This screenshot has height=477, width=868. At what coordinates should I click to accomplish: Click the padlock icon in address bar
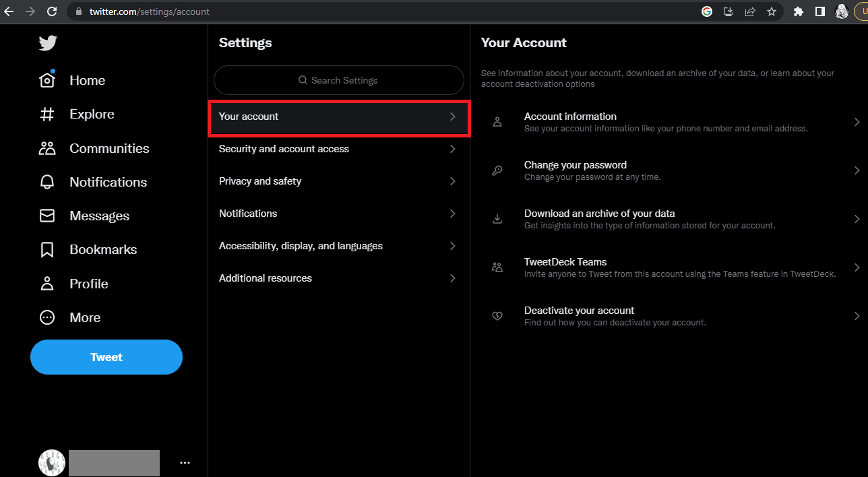79,11
